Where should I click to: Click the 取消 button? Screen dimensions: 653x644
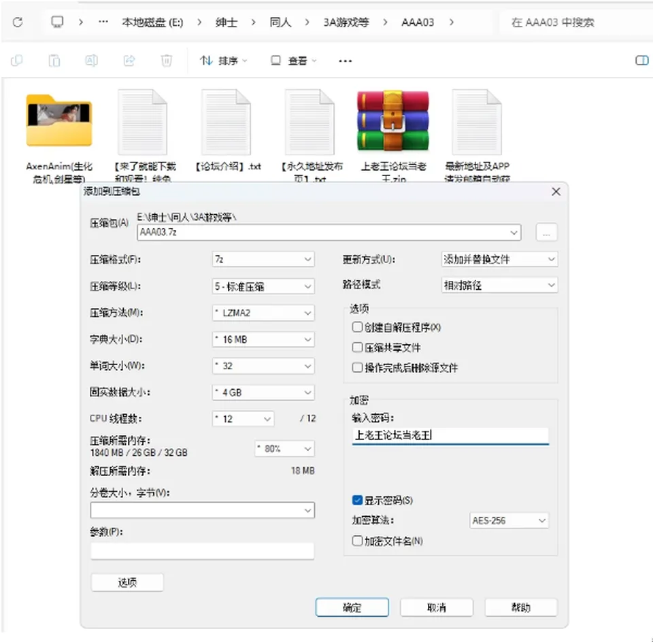pyautogui.click(x=437, y=607)
